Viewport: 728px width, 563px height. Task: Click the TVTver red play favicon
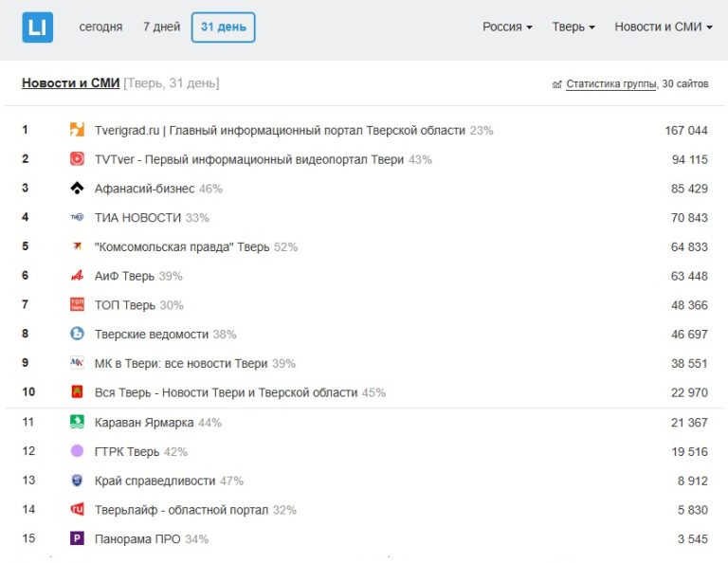(78, 159)
